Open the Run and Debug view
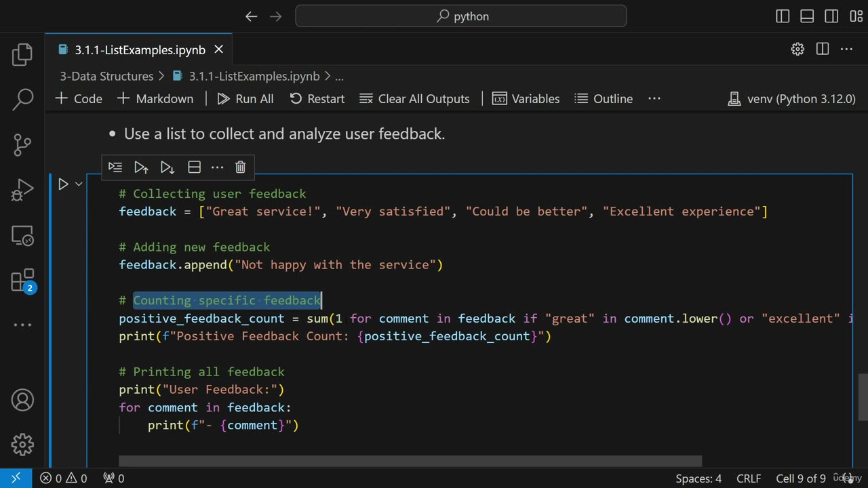This screenshot has height=488, width=868. (22, 190)
